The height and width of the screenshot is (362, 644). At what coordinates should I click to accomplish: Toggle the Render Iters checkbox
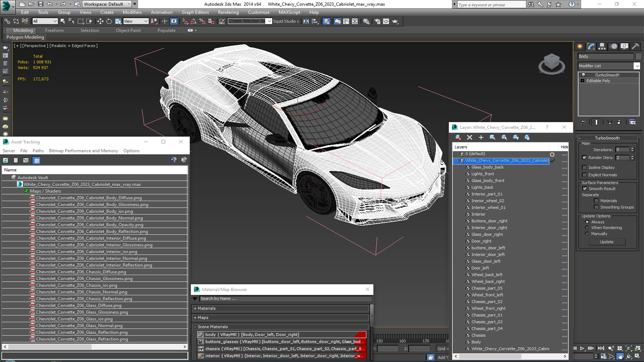[x=585, y=157]
